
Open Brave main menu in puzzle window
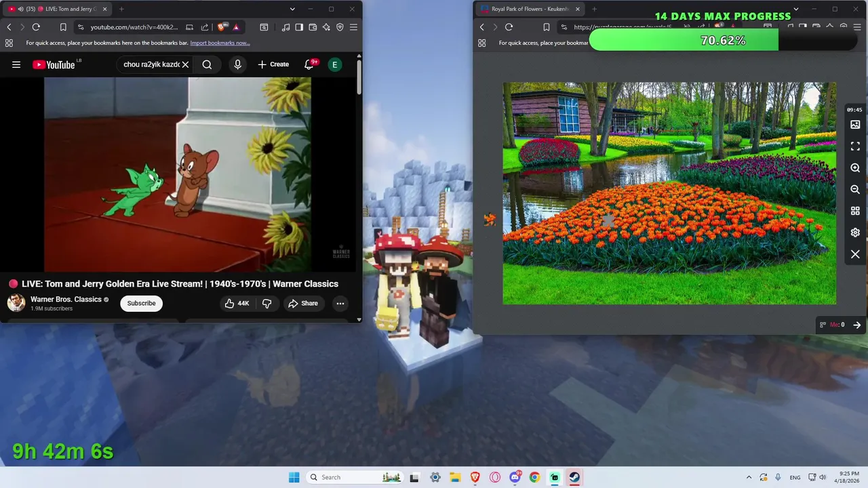pos(857,27)
